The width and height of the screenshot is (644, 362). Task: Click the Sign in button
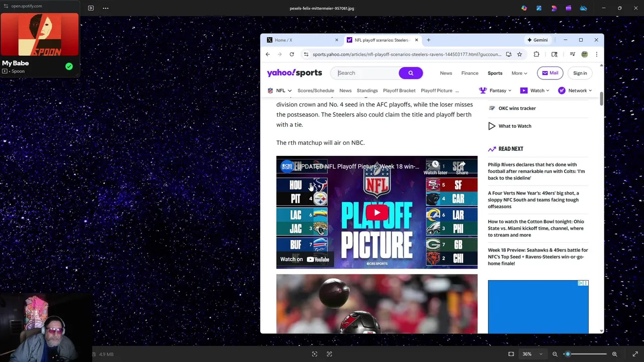pyautogui.click(x=580, y=73)
